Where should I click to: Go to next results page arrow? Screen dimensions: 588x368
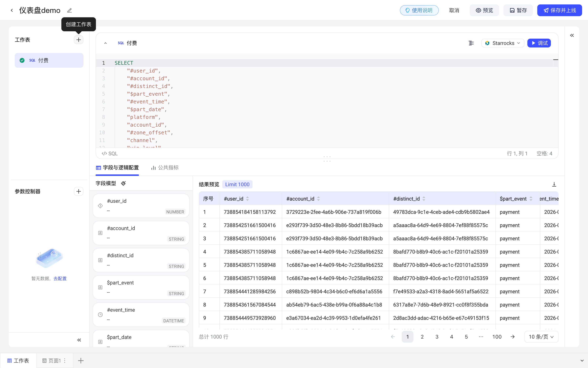[513, 337]
